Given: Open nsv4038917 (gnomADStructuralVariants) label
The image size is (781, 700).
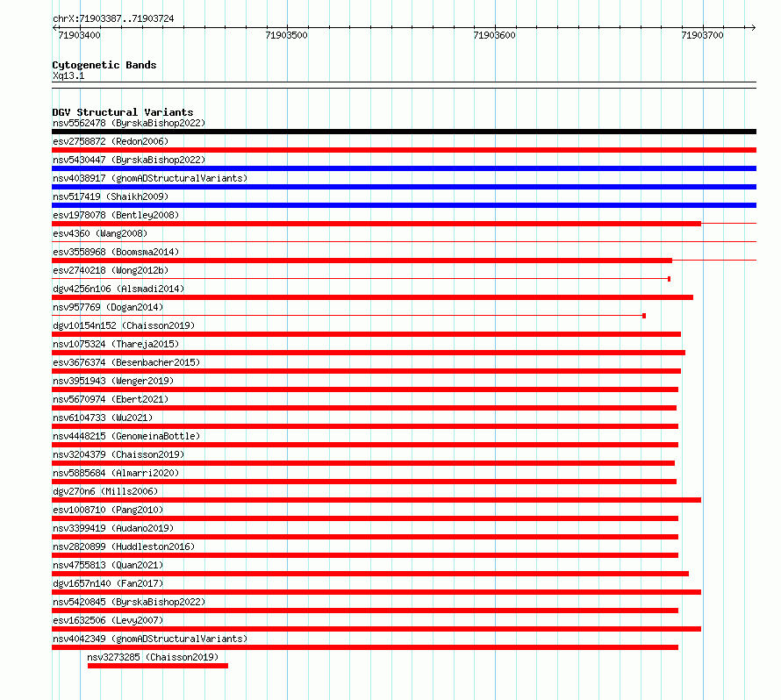Looking at the screenshot, I should click(150, 178).
